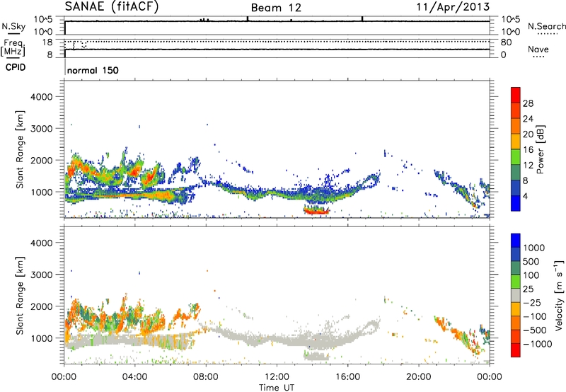Click the 16:00 time tick label
This screenshot has width=566, height=392.
point(347,377)
